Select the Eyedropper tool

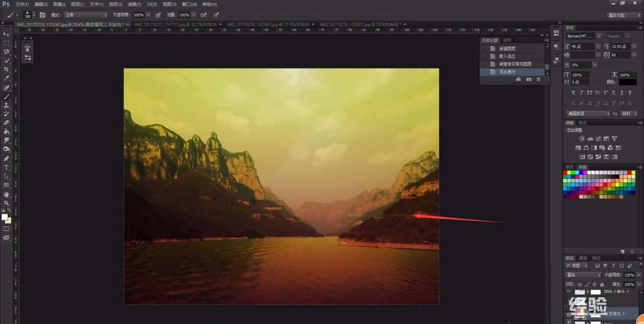coord(6,79)
